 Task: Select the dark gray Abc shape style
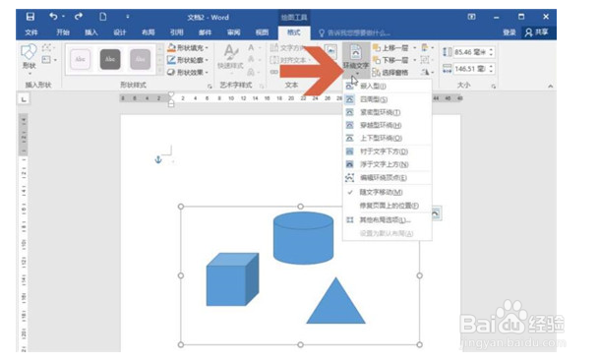click(x=110, y=59)
